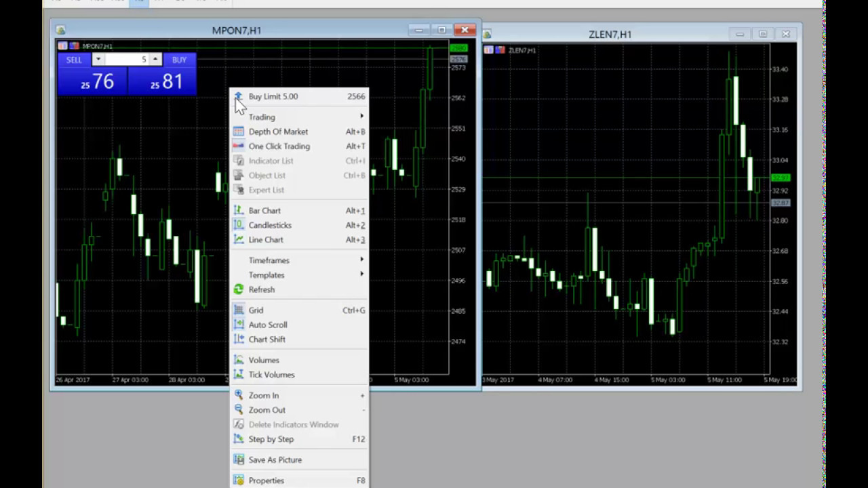This screenshot has width=868, height=488.
Task: Decrease volume with down arrow in trade panel
Action: point(98,60)
